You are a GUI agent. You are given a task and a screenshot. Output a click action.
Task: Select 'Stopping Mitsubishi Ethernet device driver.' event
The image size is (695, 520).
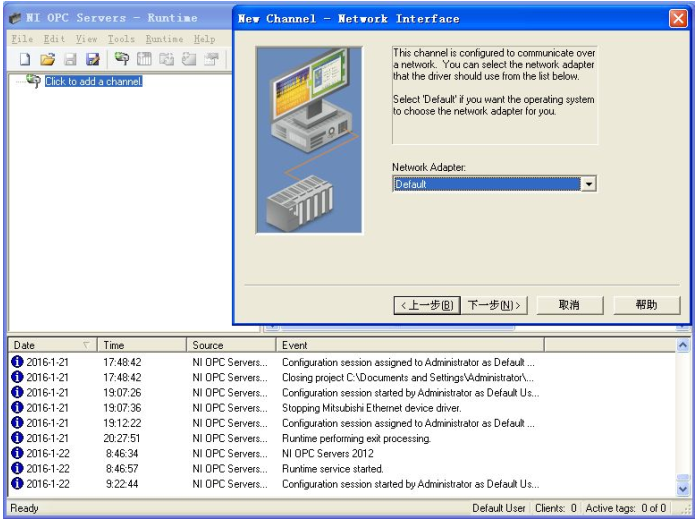(x=371, y=408)
